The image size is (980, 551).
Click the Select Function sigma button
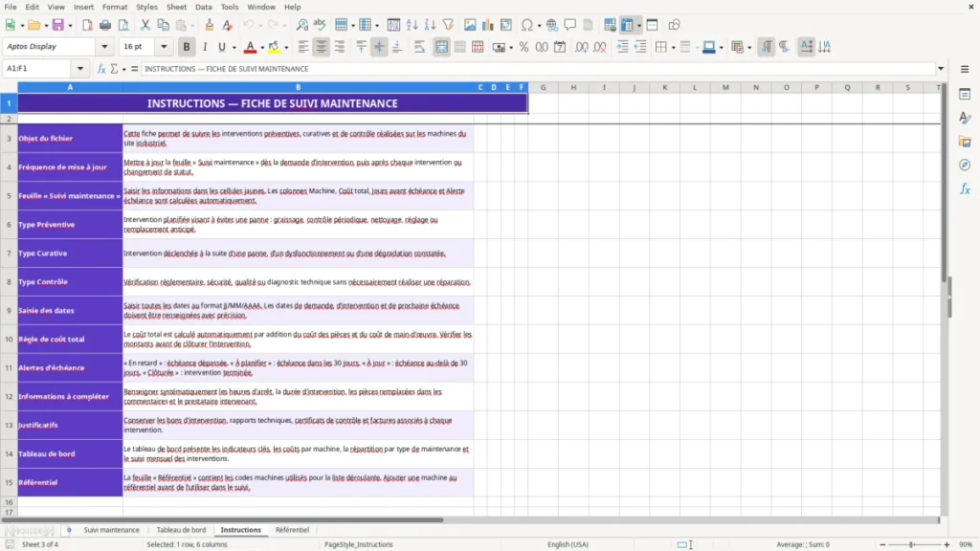[x=114, y=69]
